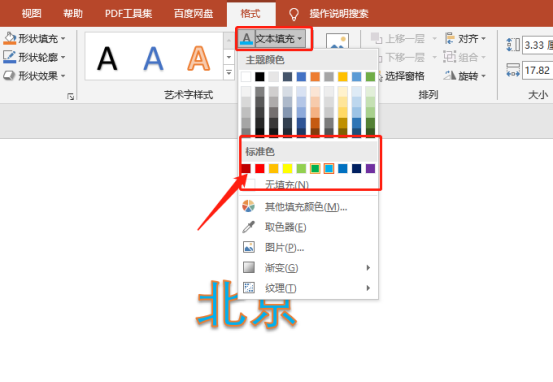The width and height of the screenshot is (553, 382).
Task: Open the PDF工具集 ribbon tab
Action: point(128,13)
